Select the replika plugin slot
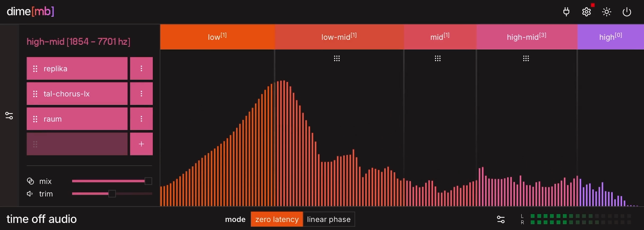Screen dimensions: 644x230 77,68
